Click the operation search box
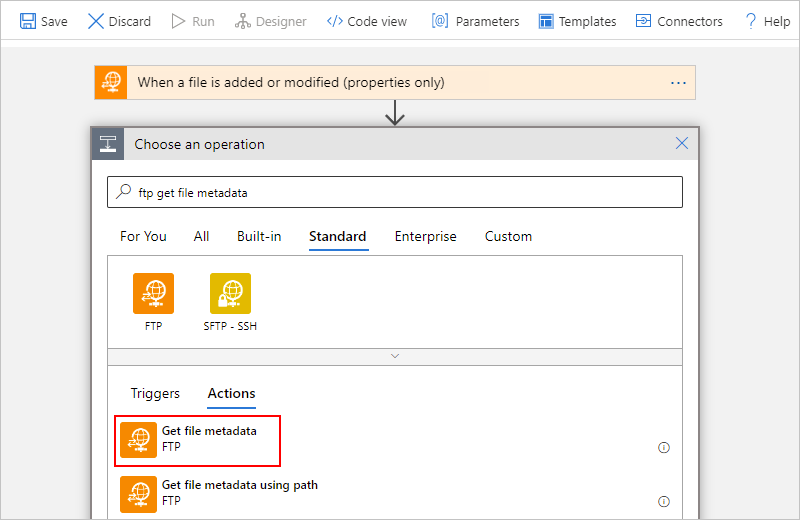The height and width of the screenshot is (520, 800). (395, 192)
